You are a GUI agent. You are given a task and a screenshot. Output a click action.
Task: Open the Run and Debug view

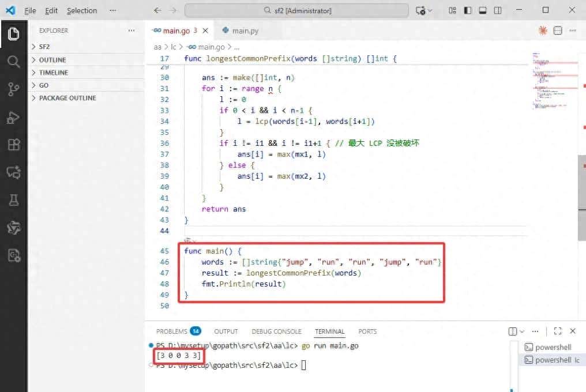pyautogui.click(x=14, y=117)
